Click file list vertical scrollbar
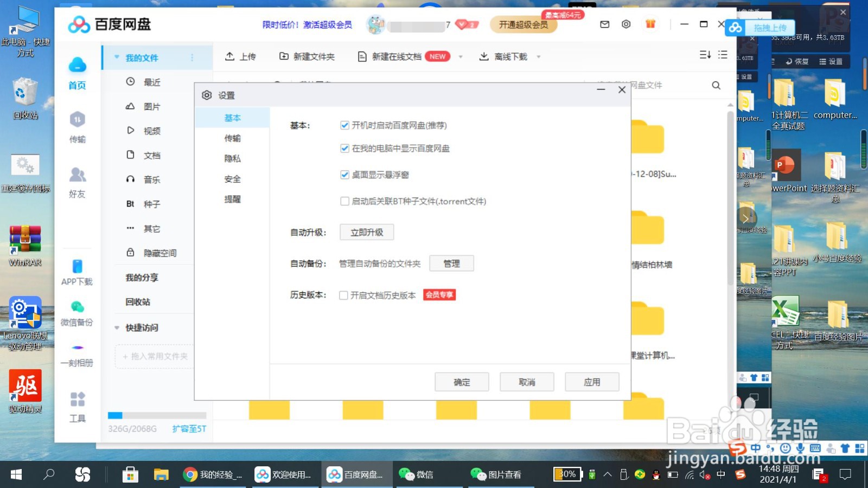 [x=730, y=198]
